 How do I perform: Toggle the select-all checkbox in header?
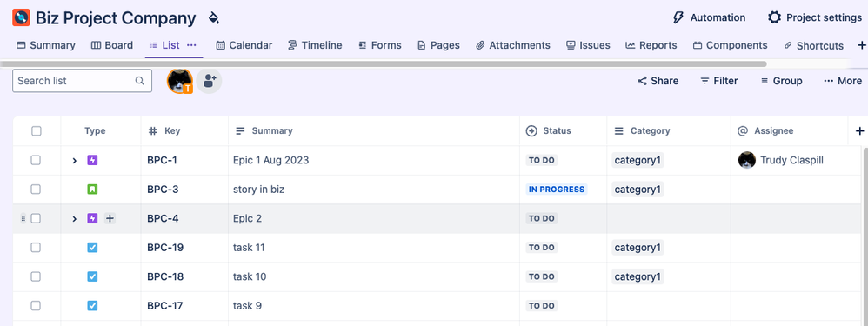(36, 131)
